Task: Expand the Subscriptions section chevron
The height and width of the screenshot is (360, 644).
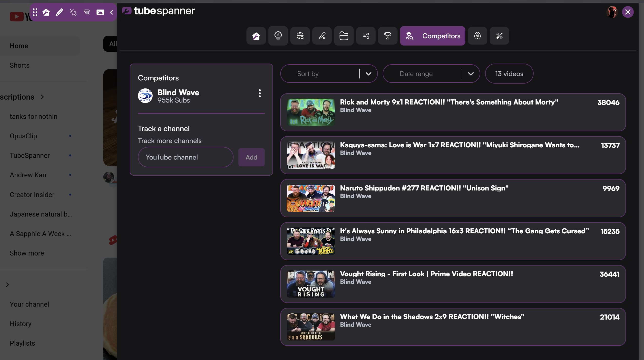Action: 42,97
